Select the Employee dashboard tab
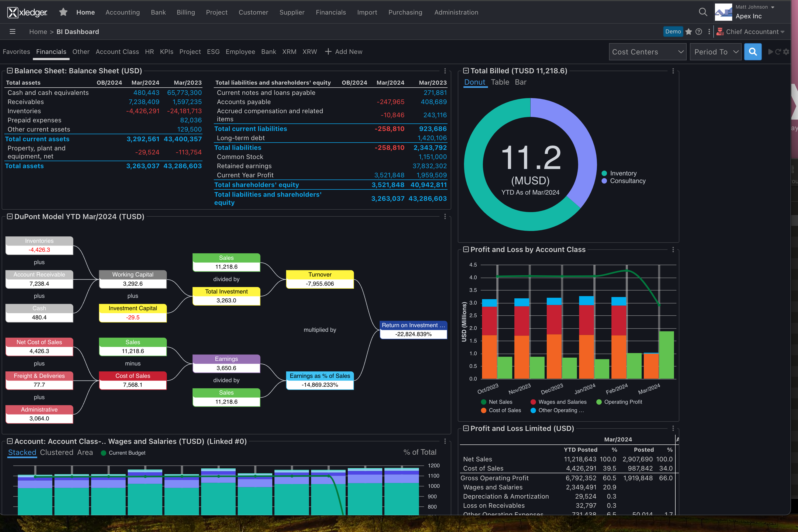The height and width of the screenshot is (532, 798). [240, 51]
